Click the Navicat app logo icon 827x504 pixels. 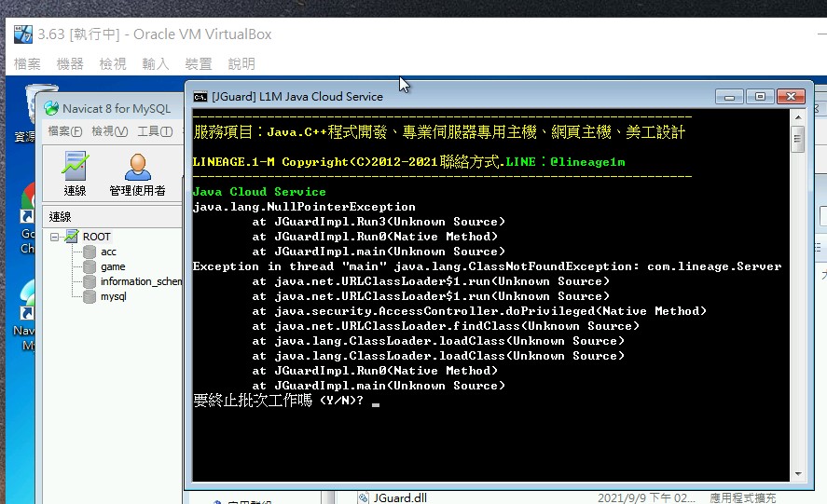pos(51,109)
